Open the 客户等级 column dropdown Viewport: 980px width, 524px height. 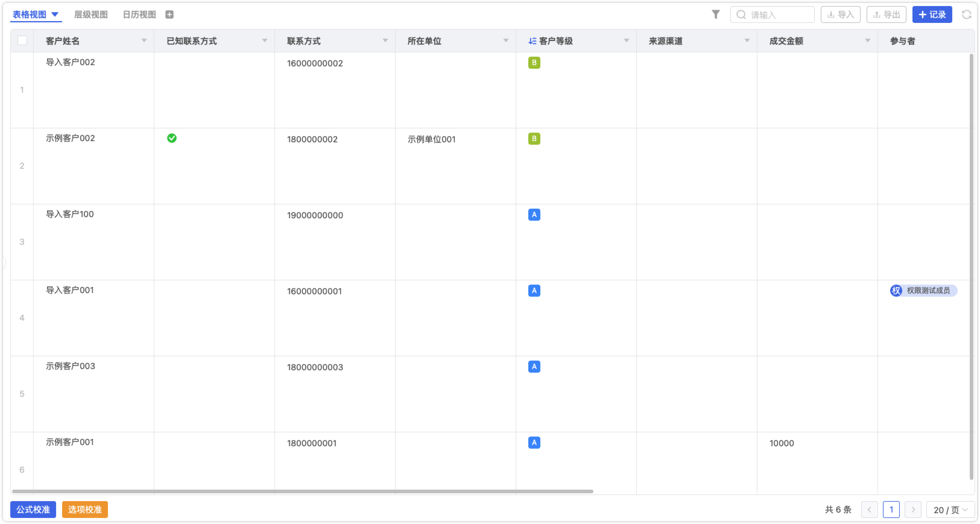point(627,41)
